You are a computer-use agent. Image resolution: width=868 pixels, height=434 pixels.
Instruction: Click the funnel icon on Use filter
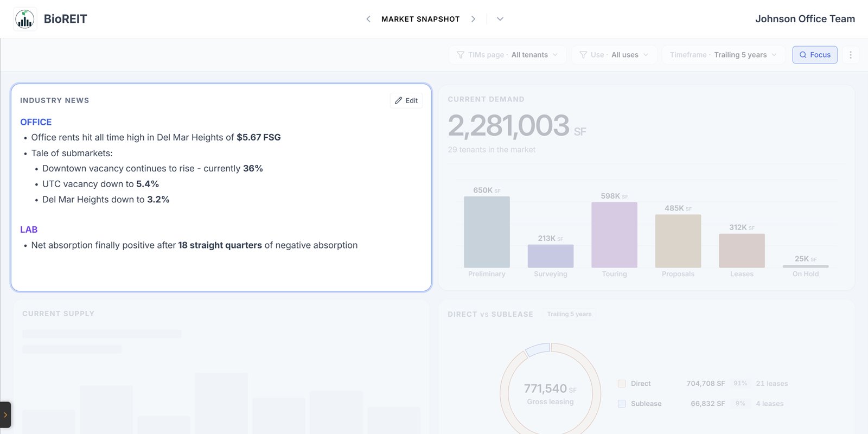(583, 55)
